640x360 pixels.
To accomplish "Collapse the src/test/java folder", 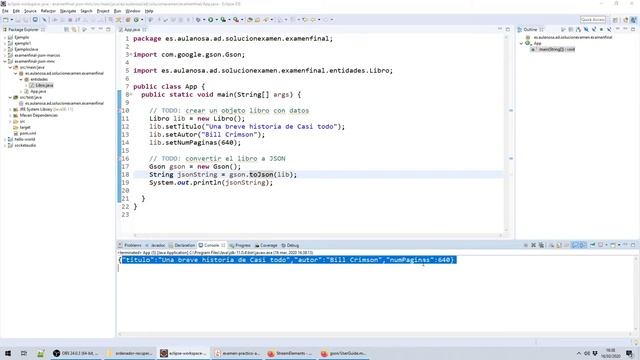I will (x=10, y=97).
